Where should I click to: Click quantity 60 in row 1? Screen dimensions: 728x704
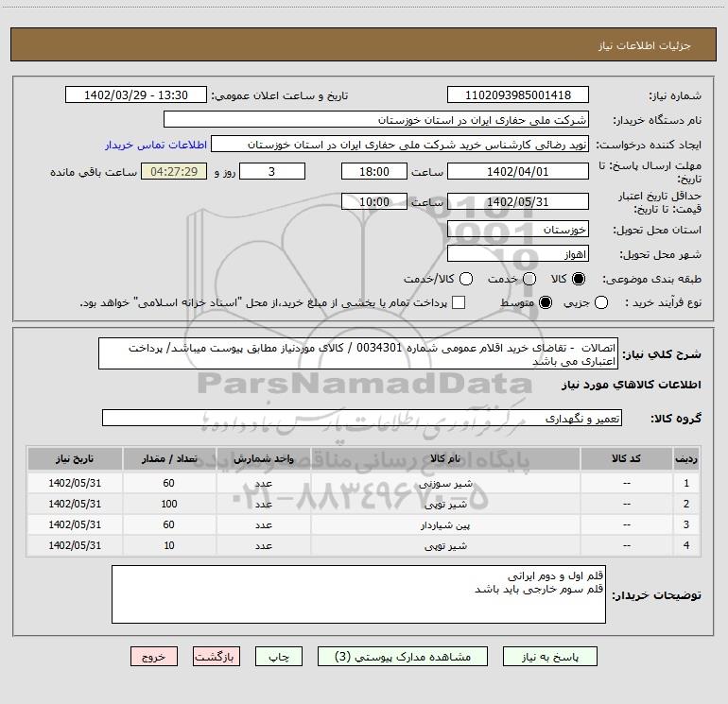168,483
